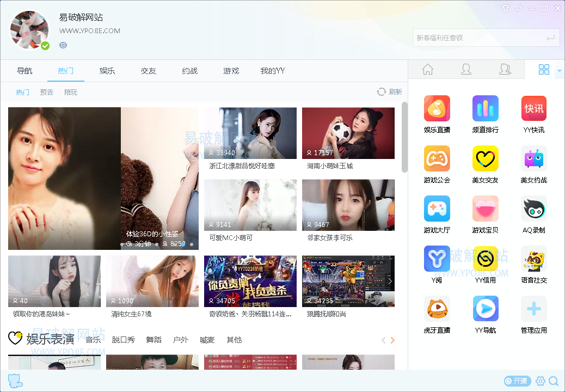
Task: Click the mini-mode icon in title bar
Action: click(519, 8)
